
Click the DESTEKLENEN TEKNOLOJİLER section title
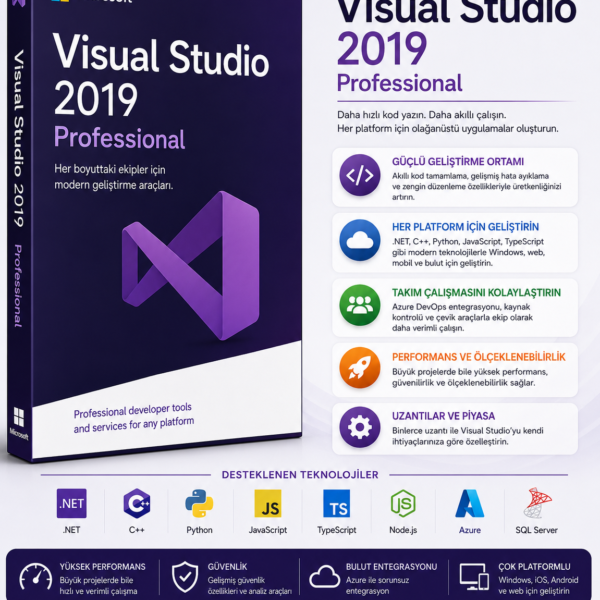[x=300, y=475]
